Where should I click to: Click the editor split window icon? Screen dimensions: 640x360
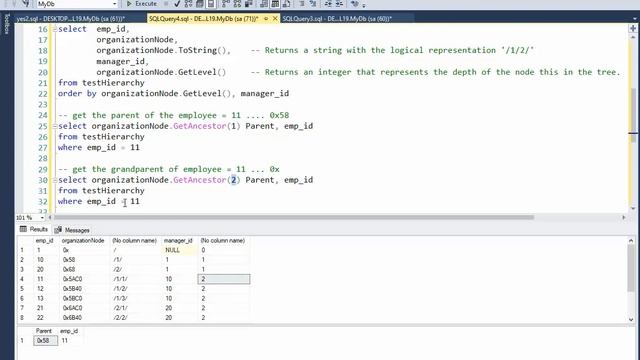(633, 28)
